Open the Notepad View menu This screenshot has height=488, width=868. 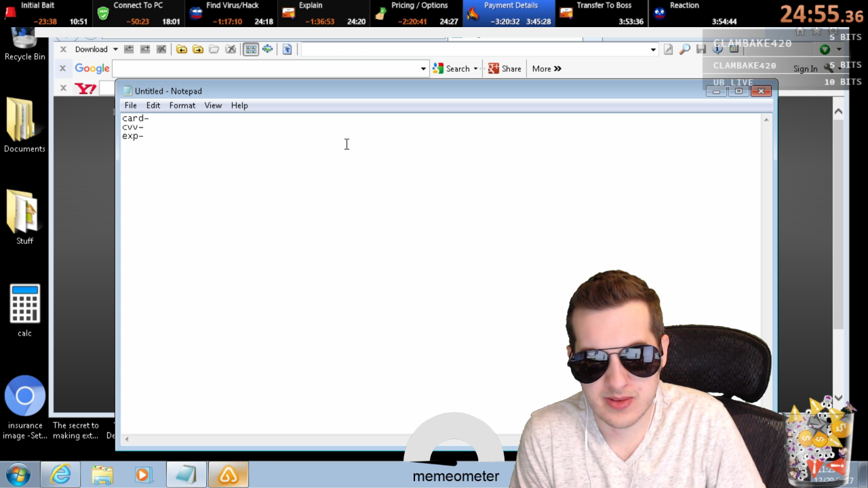(213, 106)
